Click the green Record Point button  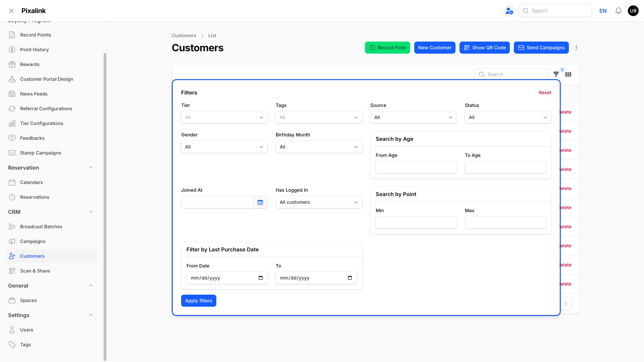tap(387, 48)
